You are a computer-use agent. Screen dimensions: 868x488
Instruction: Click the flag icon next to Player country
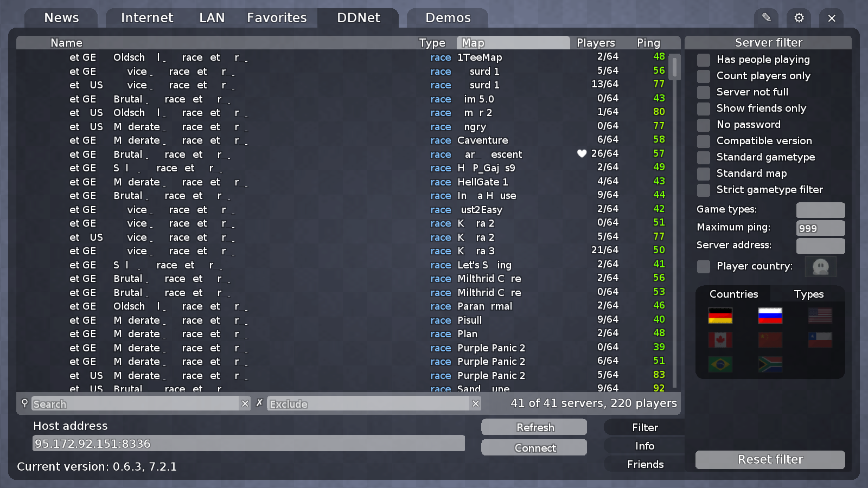coord(820,266)
